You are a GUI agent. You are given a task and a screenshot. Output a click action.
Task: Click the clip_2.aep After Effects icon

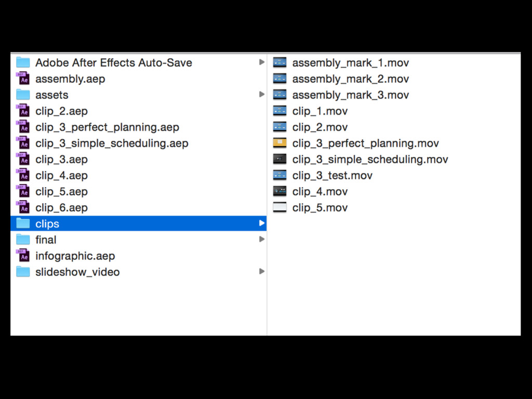[x=23, y=111]
